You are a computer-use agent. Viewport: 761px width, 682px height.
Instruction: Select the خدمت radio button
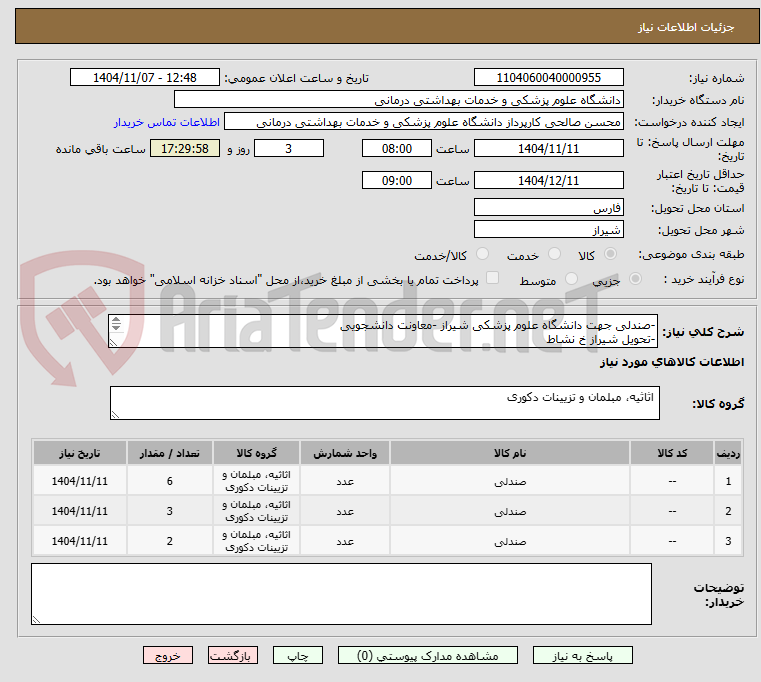pyautogui.click(x=554, y=254)
